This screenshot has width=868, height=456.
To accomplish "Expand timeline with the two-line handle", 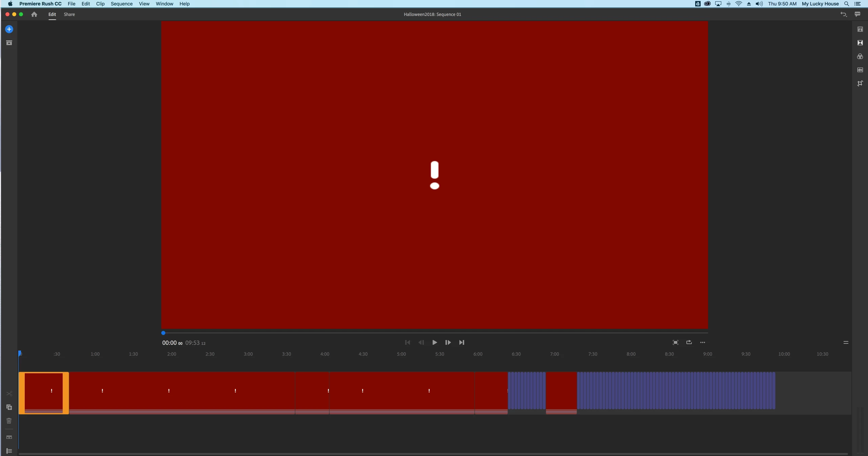I will pos(846,342).
